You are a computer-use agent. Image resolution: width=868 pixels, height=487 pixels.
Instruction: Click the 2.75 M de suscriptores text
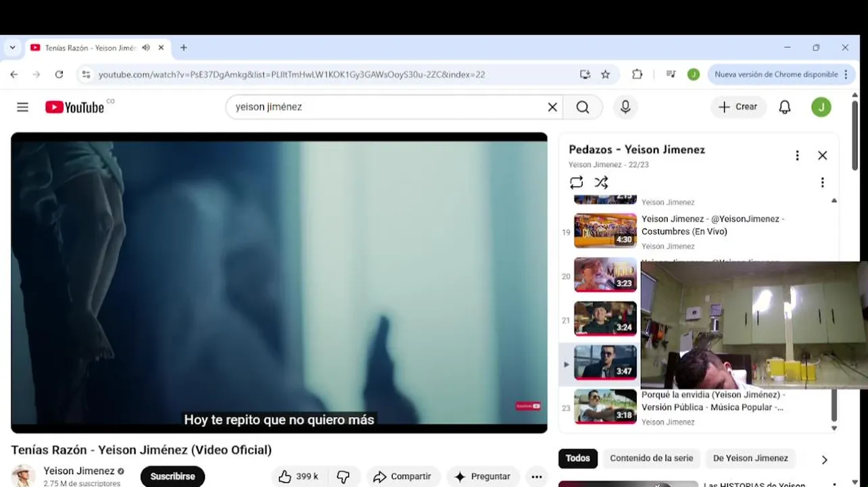[x=82, y=484]
